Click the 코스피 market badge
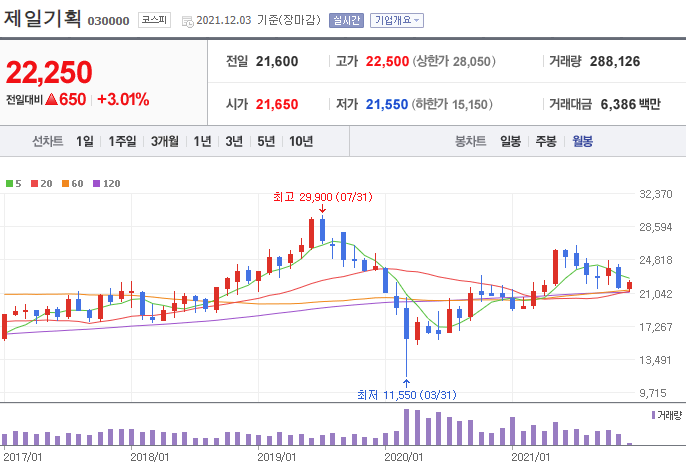Viewport: 686px width, 467px height. pos(154,20)
